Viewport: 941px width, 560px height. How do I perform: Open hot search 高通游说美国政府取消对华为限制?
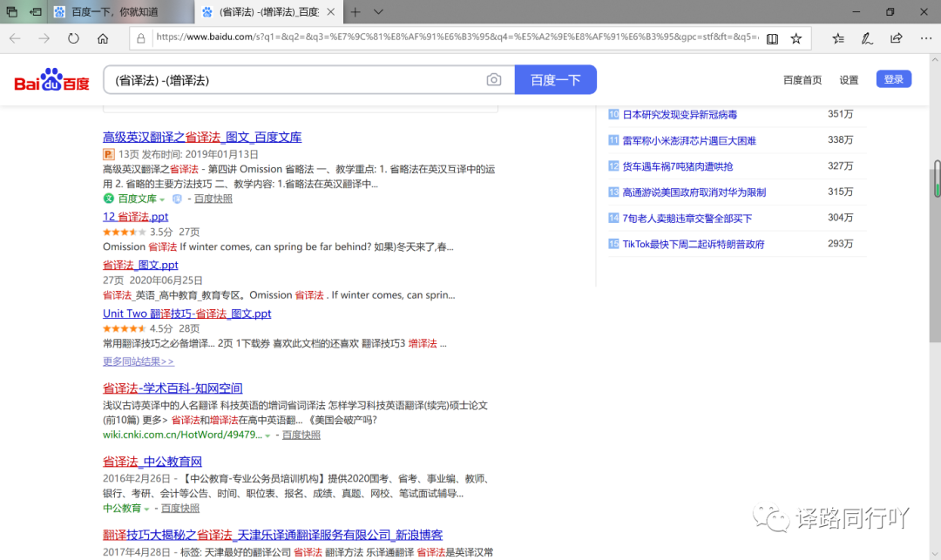pyautogui.click(x=694, y=192)
